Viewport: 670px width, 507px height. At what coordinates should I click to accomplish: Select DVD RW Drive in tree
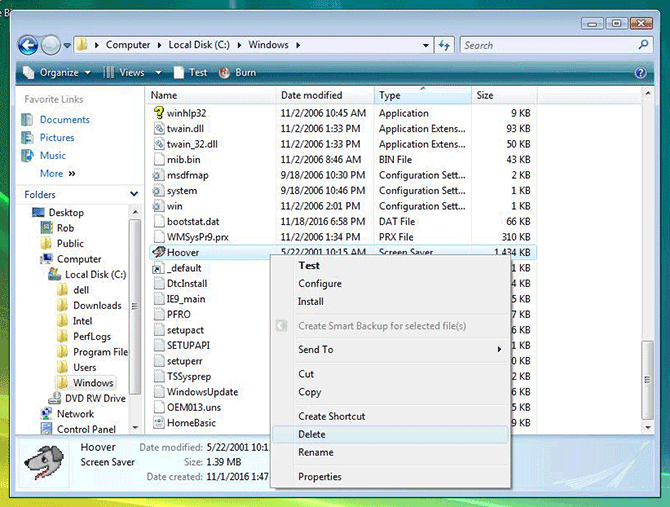(x=95, y=399)
